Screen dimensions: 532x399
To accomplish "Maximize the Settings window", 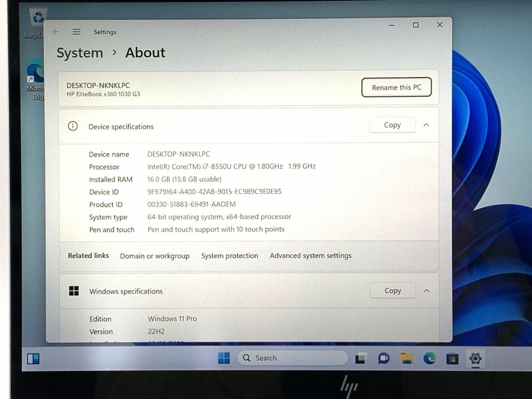I will (416, 25).
